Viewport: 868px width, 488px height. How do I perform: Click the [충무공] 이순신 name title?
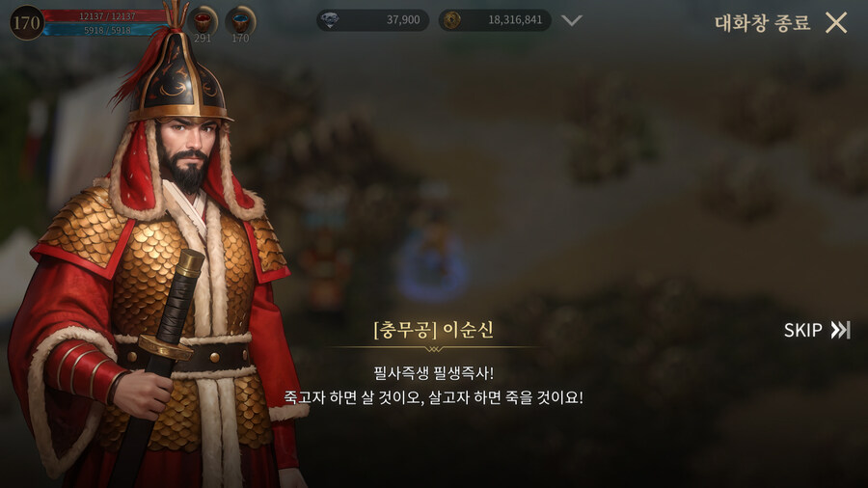pyautogui.click(x=433, y=330)
